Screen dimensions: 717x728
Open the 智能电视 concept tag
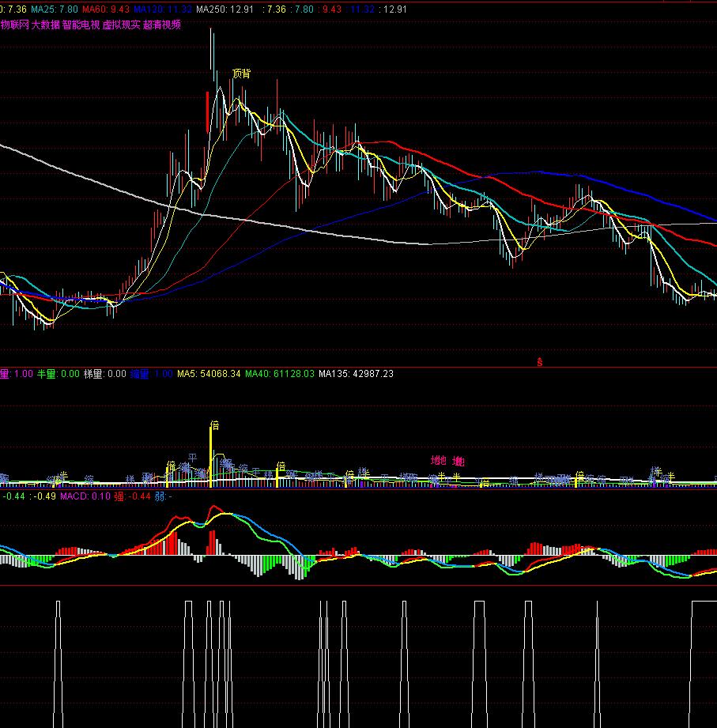pyautogui.click(x=81, y=25)
